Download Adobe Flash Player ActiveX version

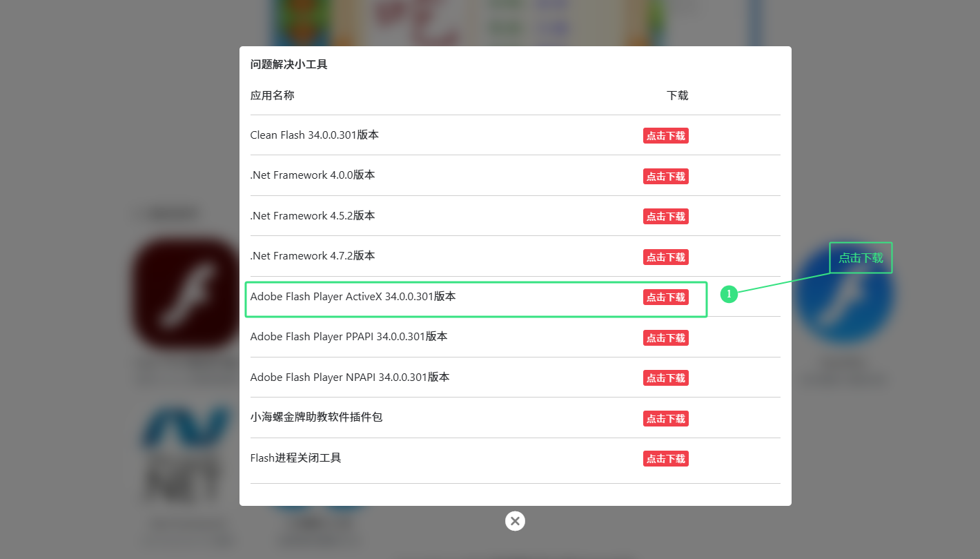[665, 297]
